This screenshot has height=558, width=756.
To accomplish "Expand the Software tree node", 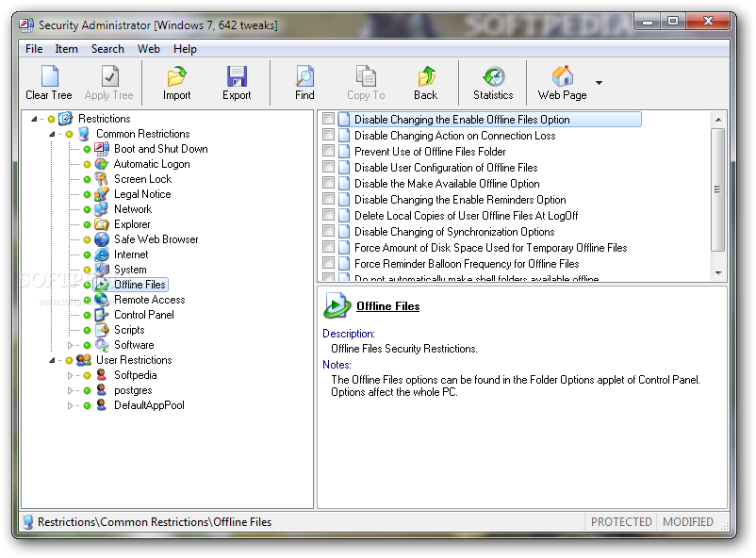I will coord(70,345).
